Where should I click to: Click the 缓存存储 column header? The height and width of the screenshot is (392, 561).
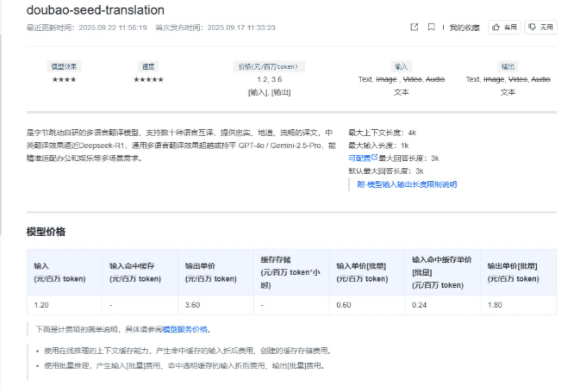[x=290, y=272]
